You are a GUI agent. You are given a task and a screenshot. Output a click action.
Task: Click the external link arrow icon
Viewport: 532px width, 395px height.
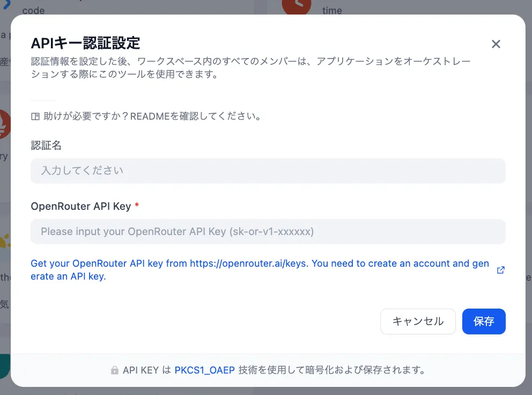[501, 270]
